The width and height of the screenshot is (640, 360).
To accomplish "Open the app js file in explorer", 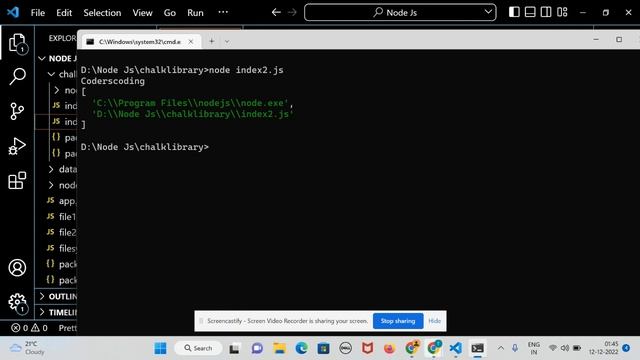I will 61,201.
